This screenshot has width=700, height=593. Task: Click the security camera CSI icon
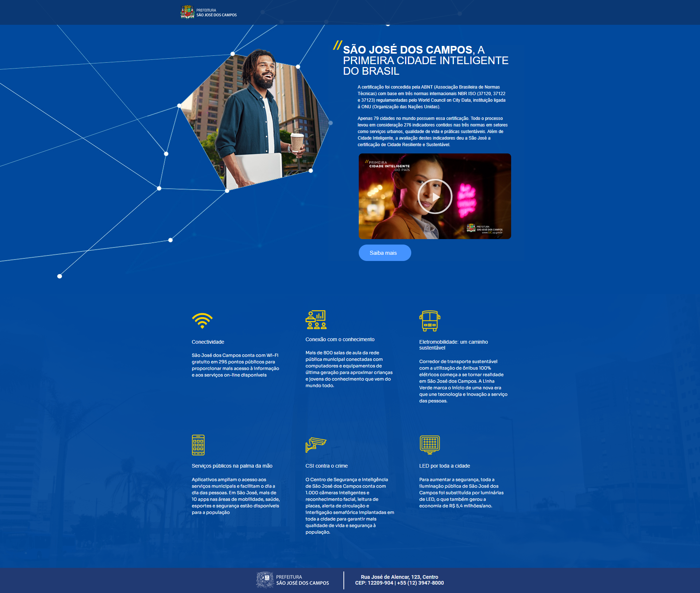pyautogui.click(x=316, y=445)
